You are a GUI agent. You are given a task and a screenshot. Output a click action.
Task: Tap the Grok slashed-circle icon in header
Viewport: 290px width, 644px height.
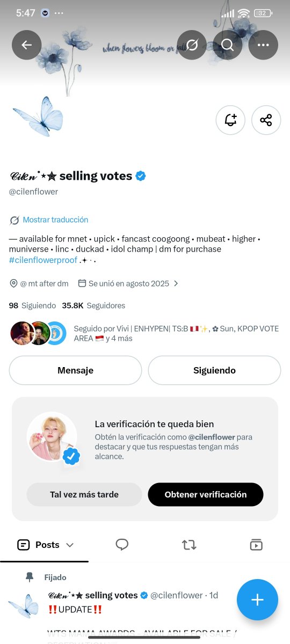tap(192, 45)
